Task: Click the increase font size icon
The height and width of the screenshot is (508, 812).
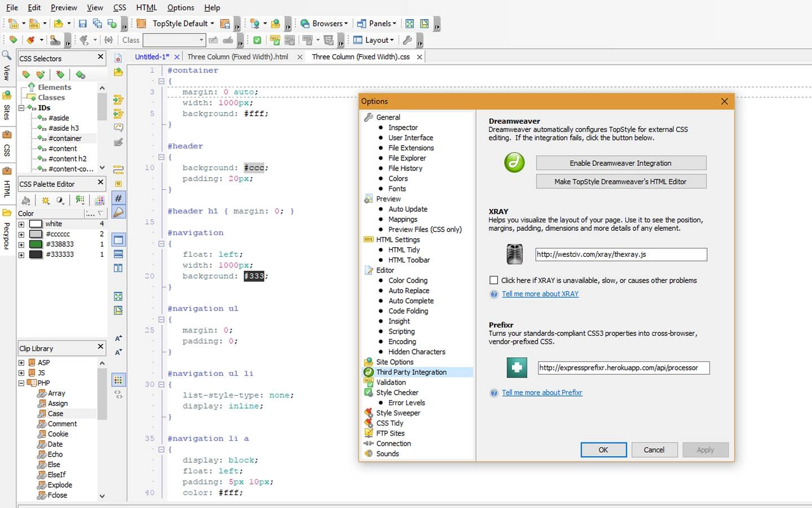Action: coord(118,338)
